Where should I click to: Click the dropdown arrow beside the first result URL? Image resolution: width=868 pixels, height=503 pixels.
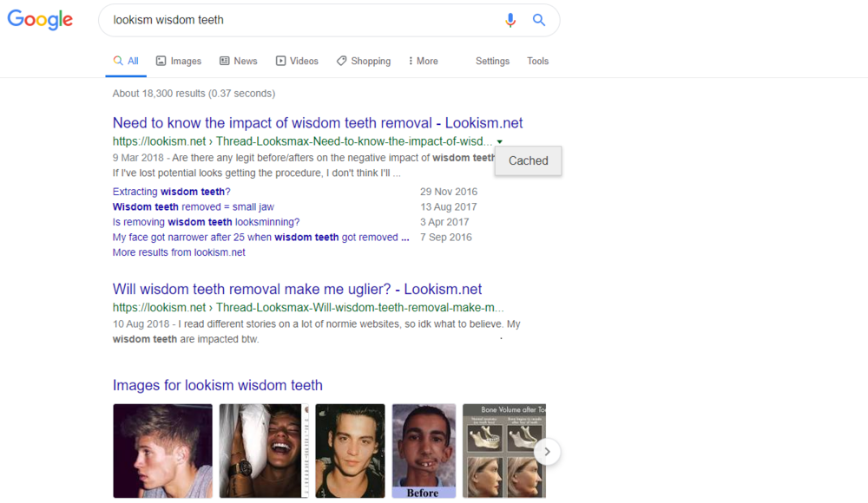tap(499, 142)
